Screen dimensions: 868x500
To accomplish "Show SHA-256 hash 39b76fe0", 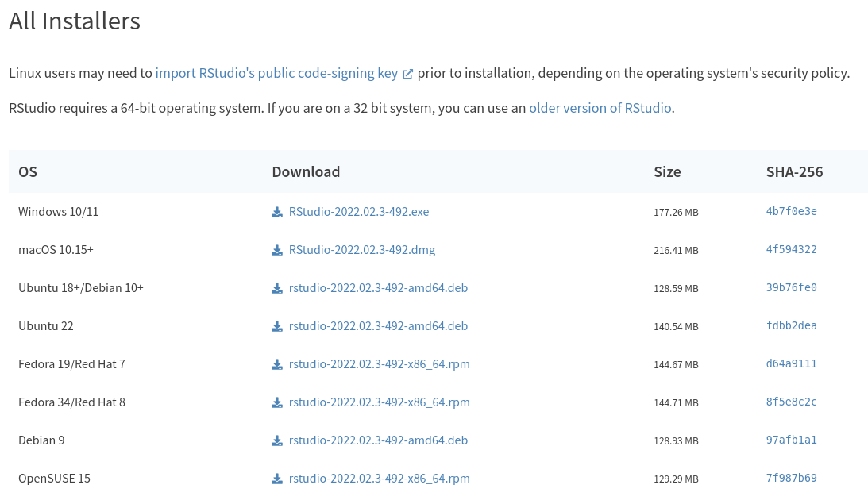I will [792, 287].
